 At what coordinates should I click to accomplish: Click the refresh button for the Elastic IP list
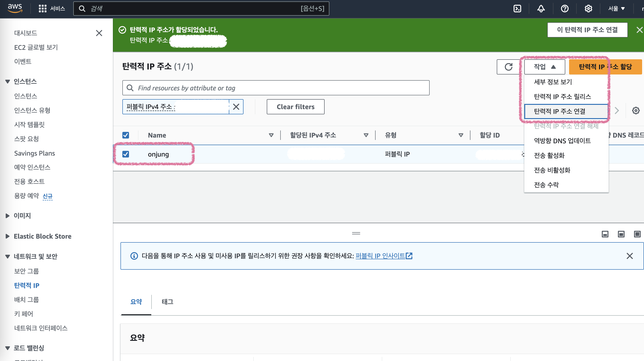pos(509,67)
